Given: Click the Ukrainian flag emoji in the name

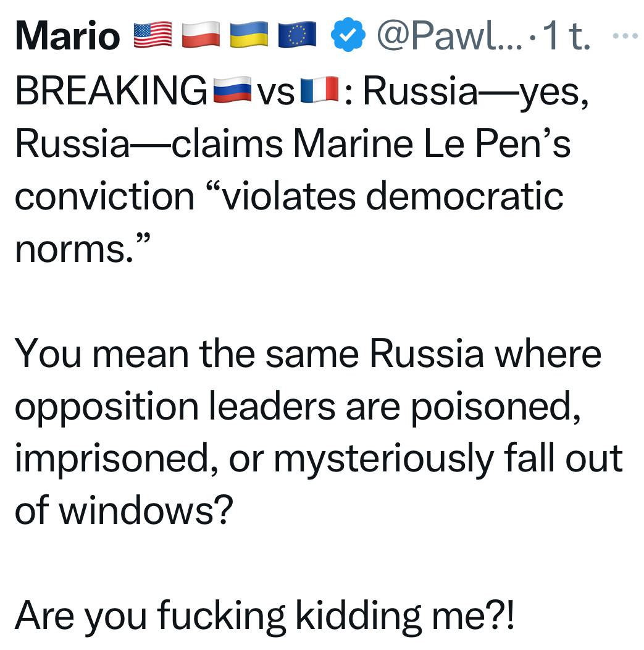Looking at the screenshot, I should 249,35.
